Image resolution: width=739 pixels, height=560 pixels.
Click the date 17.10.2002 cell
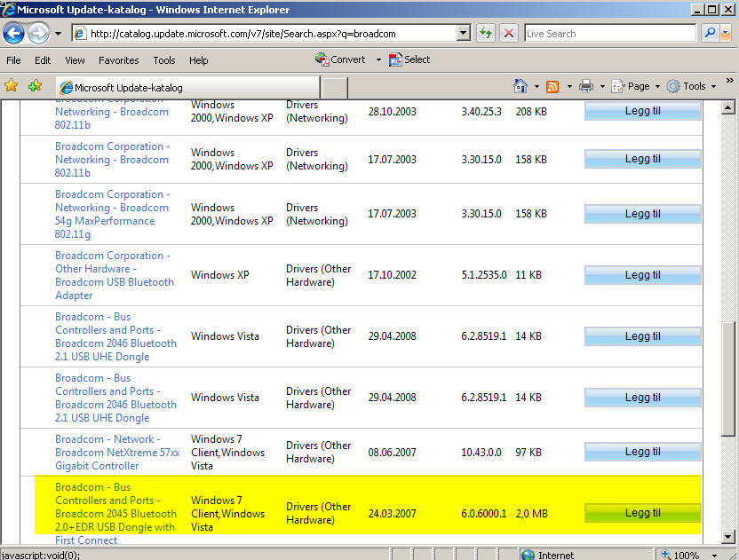point(392,275)
